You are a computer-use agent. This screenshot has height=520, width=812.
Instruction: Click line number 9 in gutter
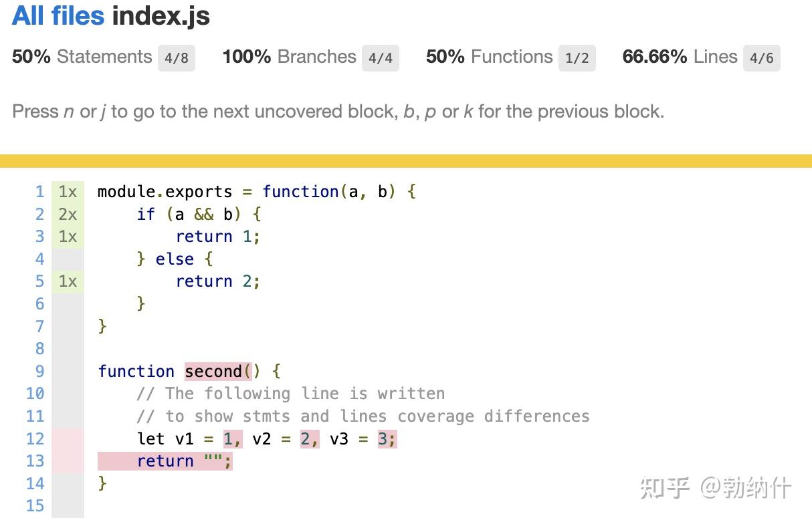pyautogui.click(x=39, y=372)
